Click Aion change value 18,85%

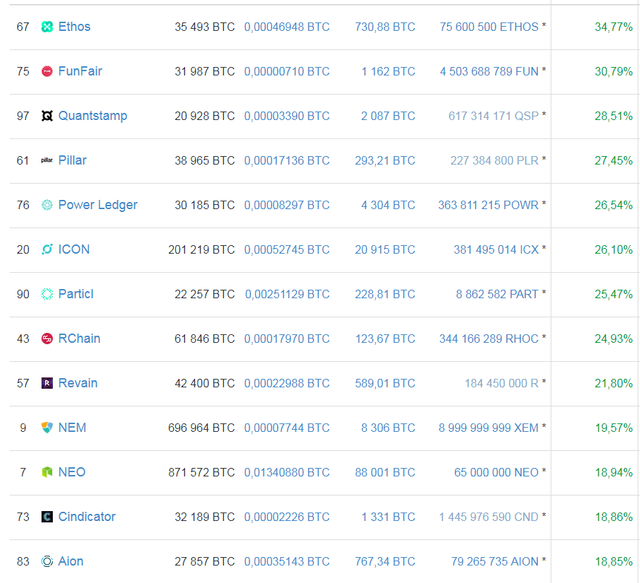[614, 561]
